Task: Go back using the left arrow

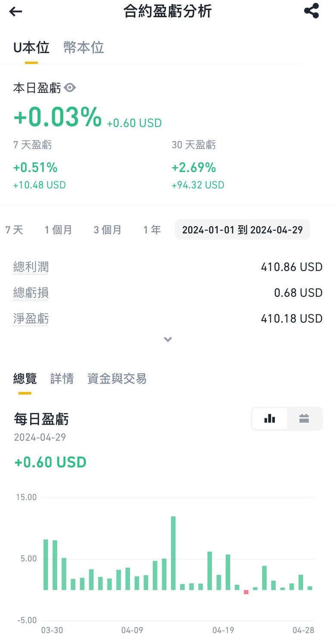Action: (x=16, y=12)
